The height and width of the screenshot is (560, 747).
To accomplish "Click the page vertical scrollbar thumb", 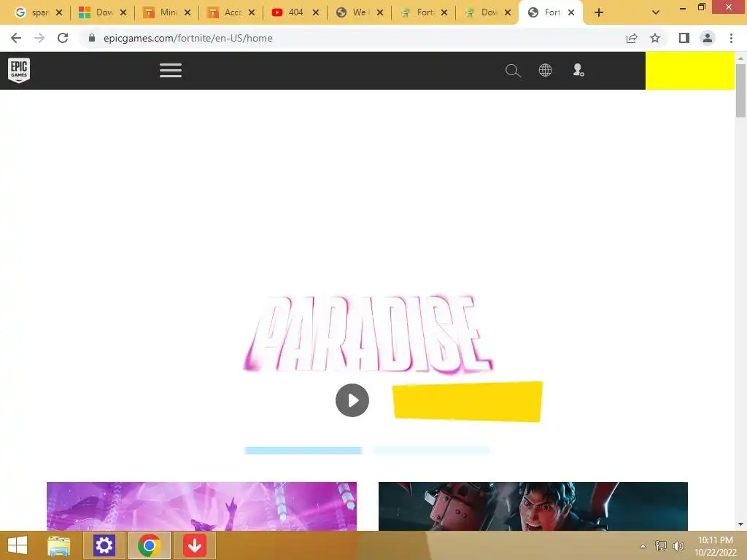I will tap(740, 90).
